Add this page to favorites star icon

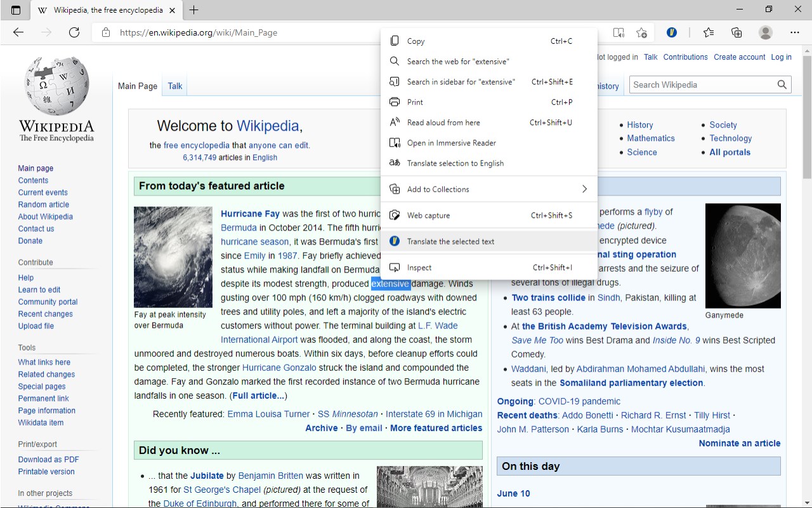click(642, 32)
